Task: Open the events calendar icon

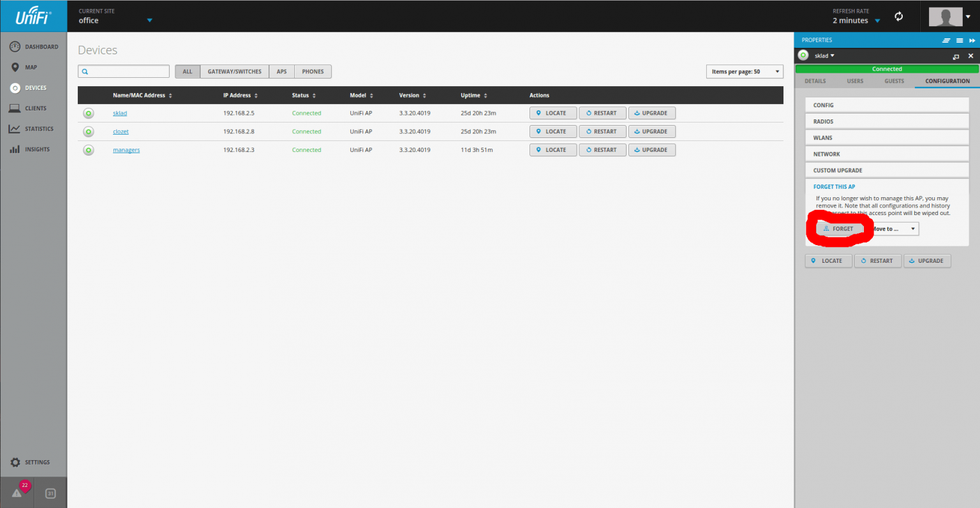Action: click(x=50, y=493)
